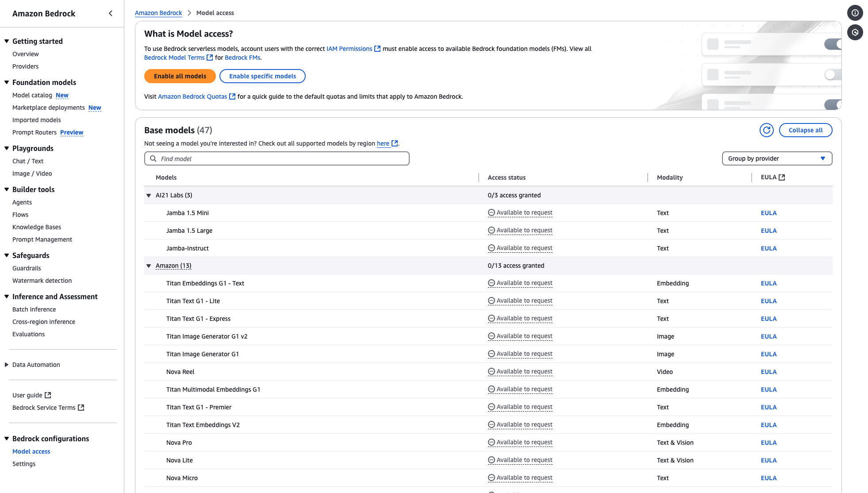Click Enable specific models button

tap(262, 76)
